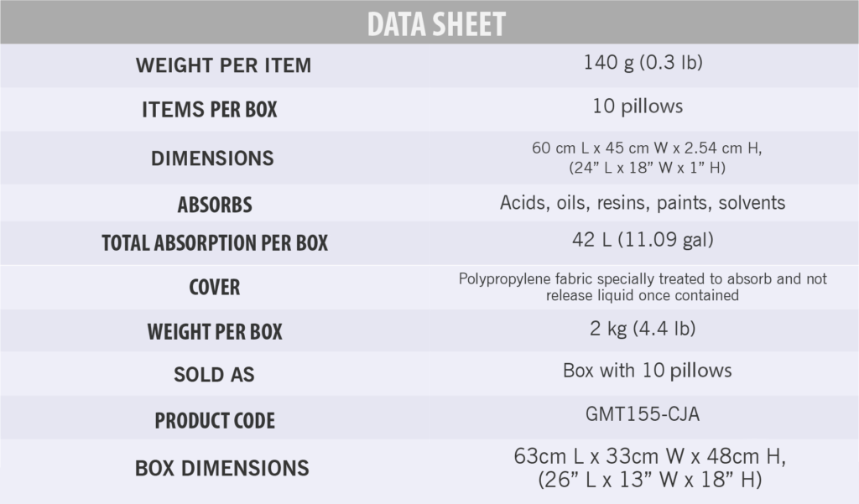Select the DIMENSIONS row label
Viewport: 859px width, 504px height.
(x=212, y=158)
